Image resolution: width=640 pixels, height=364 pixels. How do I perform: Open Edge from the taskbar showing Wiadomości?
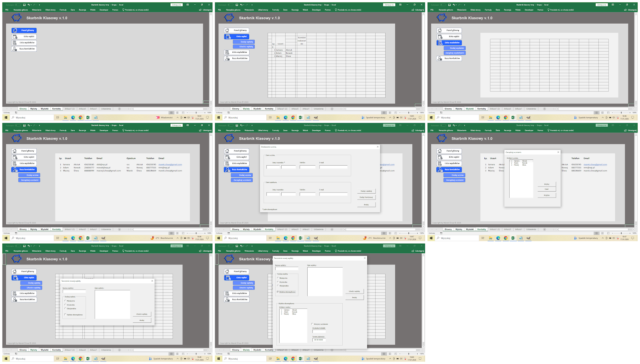(x=73, y=118)
